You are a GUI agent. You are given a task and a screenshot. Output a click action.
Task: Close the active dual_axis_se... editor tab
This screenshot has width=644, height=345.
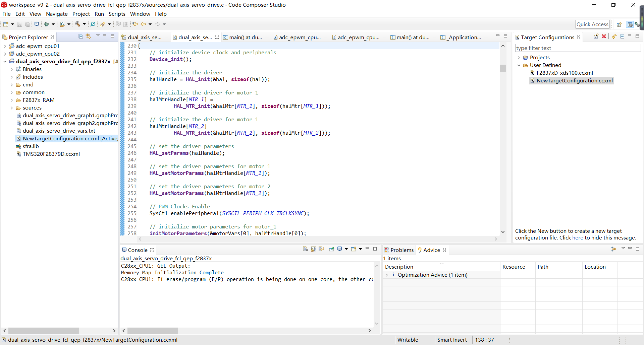coord(217,37)
